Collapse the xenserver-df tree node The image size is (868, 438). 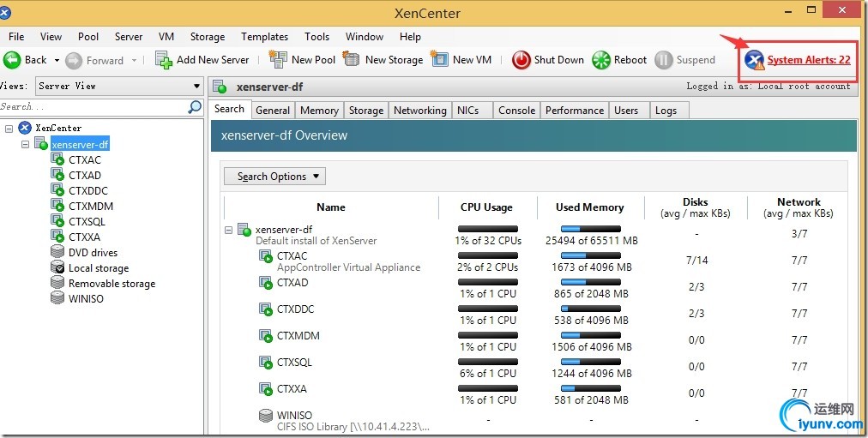coord(25,144)
